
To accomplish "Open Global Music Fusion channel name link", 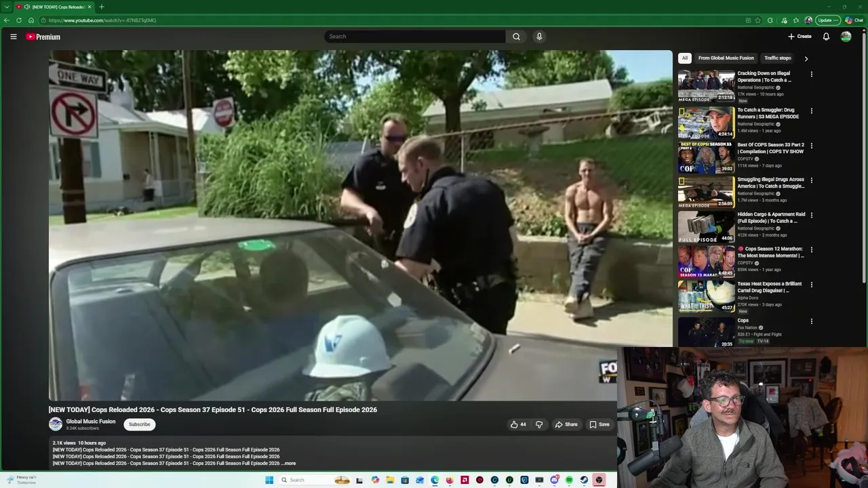I will point(90,421).
